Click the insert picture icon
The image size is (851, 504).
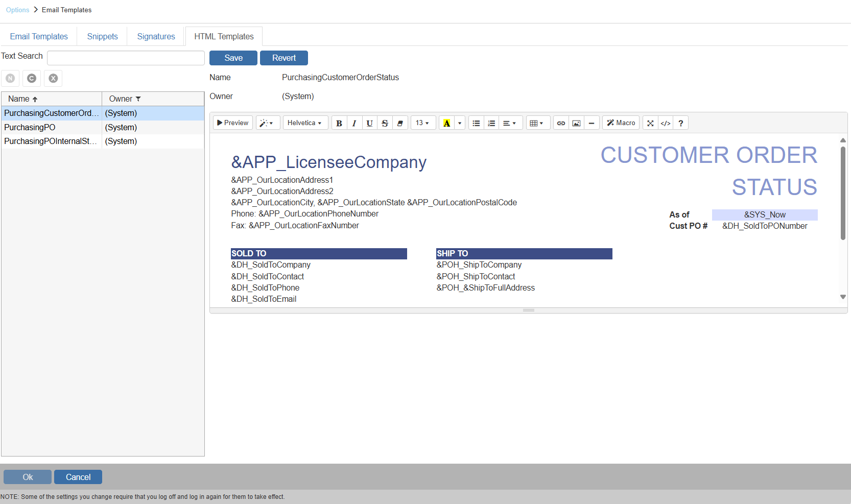(x=576, y=123)
